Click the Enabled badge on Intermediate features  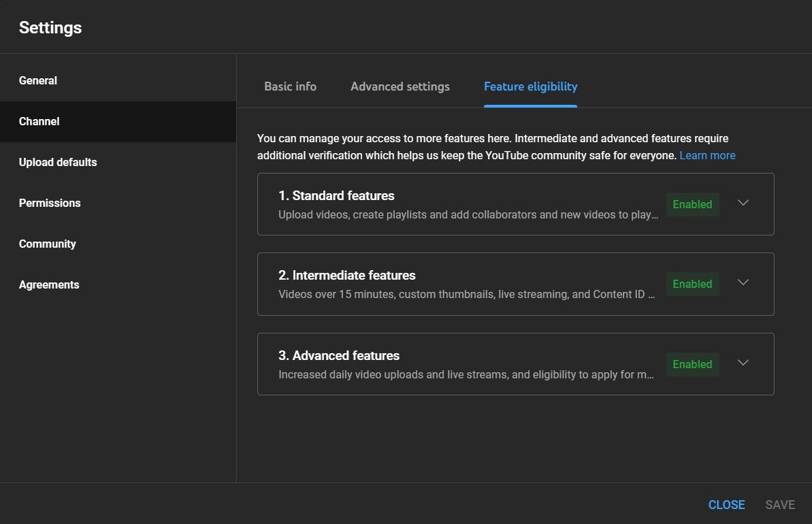point(692,284)
